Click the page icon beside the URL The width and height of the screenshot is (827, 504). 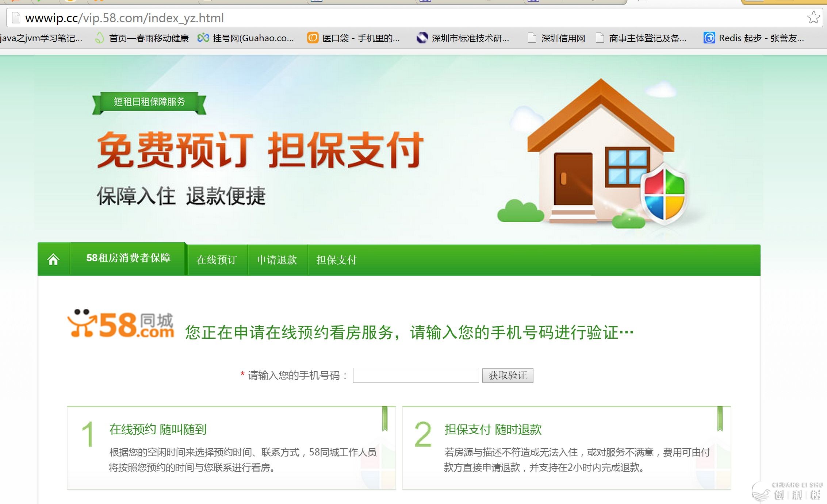click(16, 18)
